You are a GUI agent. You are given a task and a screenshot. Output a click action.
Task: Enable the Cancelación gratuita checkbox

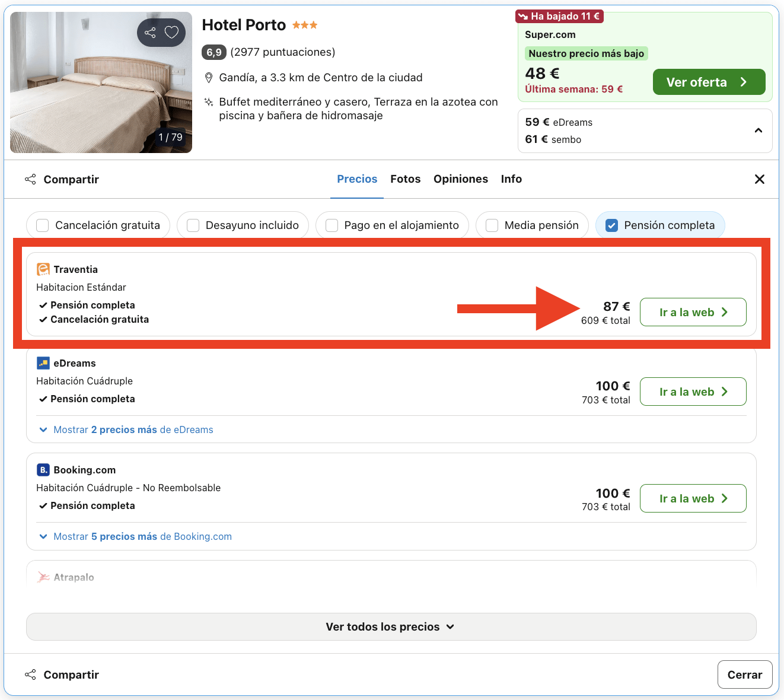[43, 225]
